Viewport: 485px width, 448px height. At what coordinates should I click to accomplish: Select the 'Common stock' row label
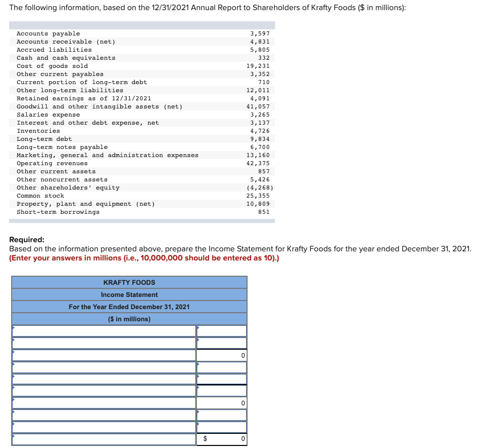pyautogui.click(x=40, y=196)
